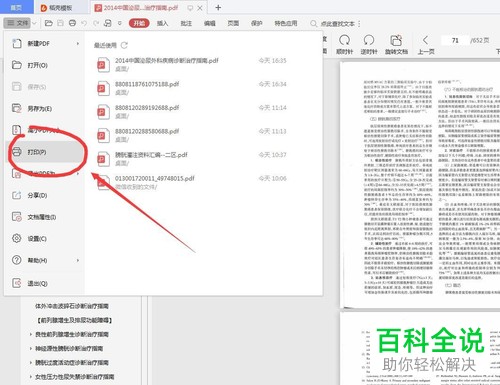Click the undo arrow icon
This screenshot has height=385, width=500.
point(84,23)
